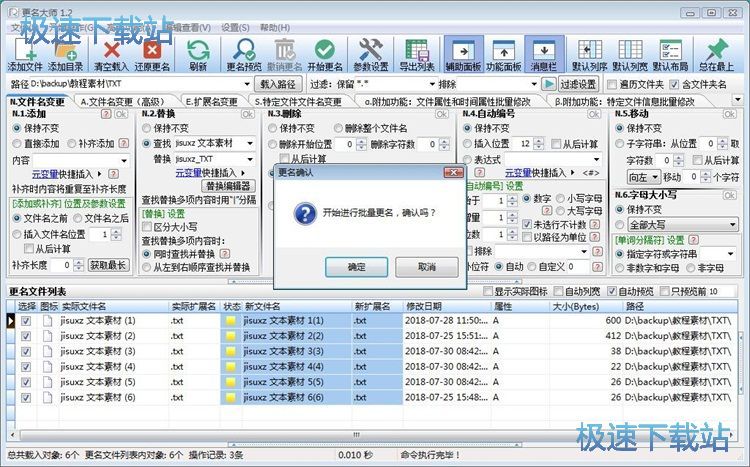Screen dimensions: 750x467
Task: Click 取消 in the dialog
Action: [x=427, y=267]
